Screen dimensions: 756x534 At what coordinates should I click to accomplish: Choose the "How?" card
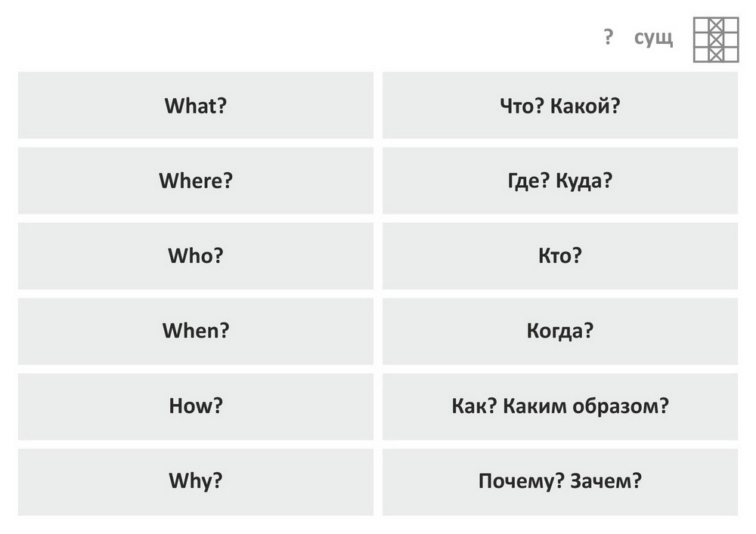click(x=196, y=406)
